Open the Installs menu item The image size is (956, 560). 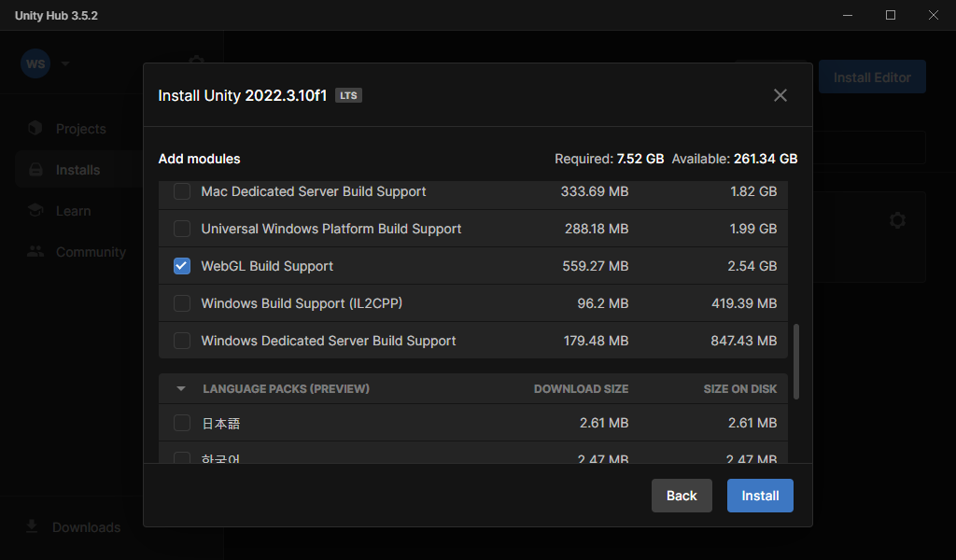click(79, 170)
